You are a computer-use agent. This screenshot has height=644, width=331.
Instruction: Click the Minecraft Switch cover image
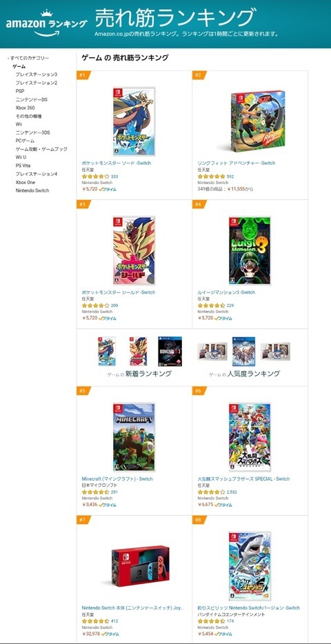pyautogui.click(x=134, y=437)
